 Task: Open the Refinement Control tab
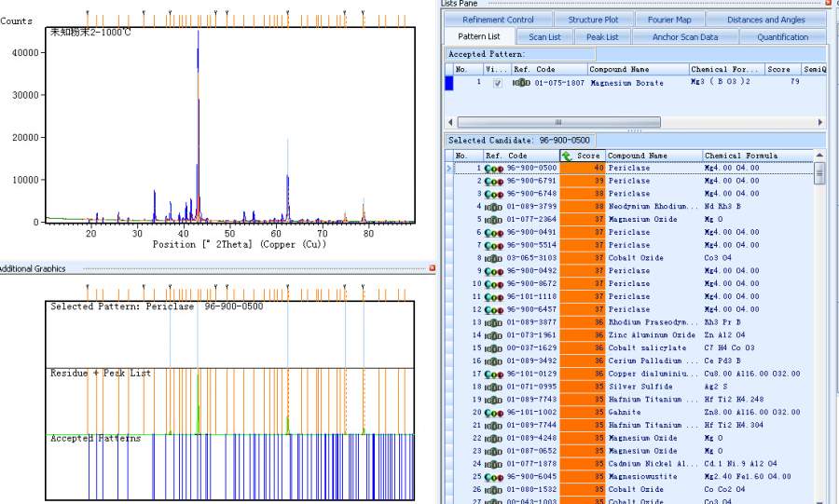(x=499, y=20)
